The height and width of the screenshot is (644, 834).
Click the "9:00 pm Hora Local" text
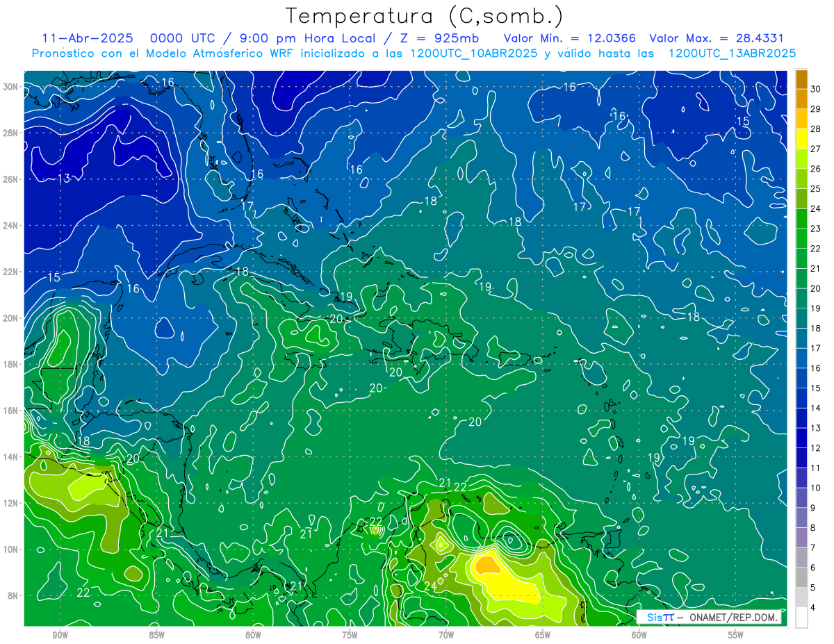coord(307,38)
